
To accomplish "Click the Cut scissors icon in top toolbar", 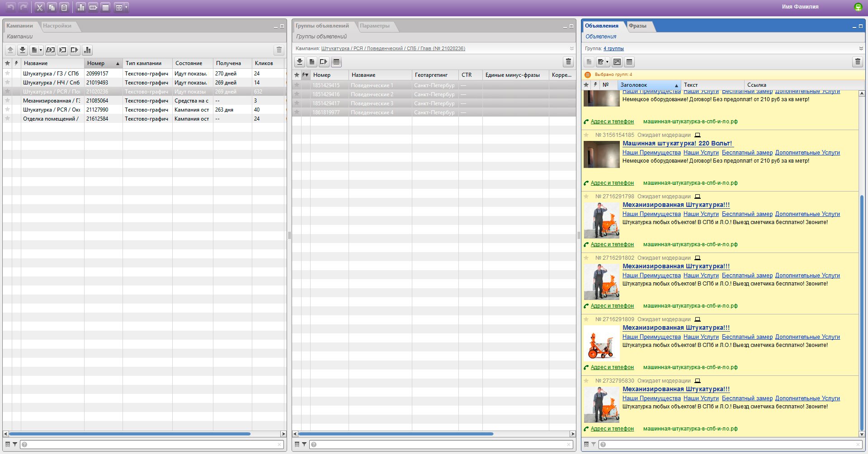I will coord(40,7).
